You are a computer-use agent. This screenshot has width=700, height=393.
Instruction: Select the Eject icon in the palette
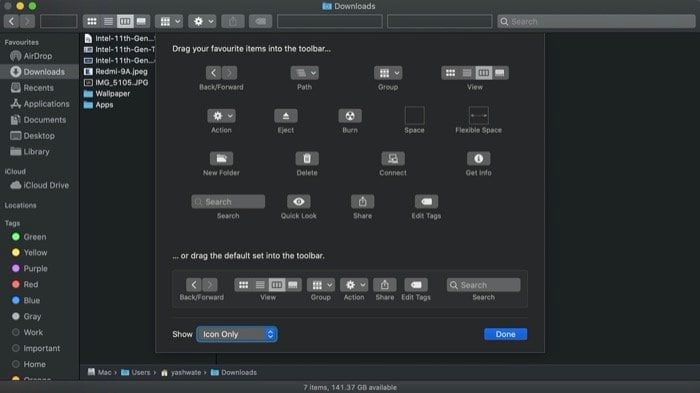click(286, 116)
